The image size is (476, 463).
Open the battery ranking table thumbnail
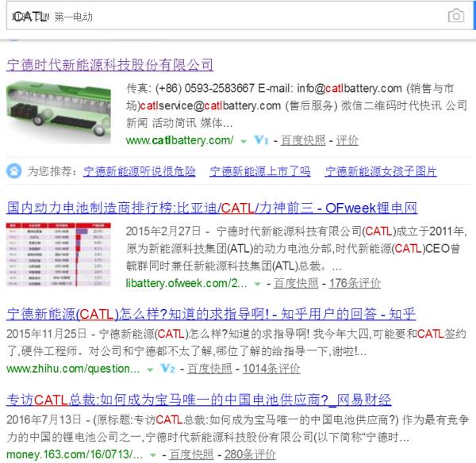point(59,254)
